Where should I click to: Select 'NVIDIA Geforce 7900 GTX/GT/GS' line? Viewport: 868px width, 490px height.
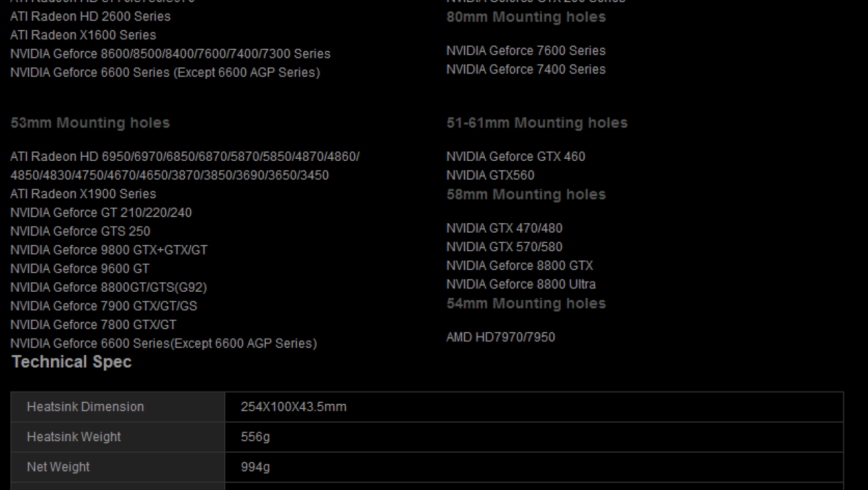104,306
